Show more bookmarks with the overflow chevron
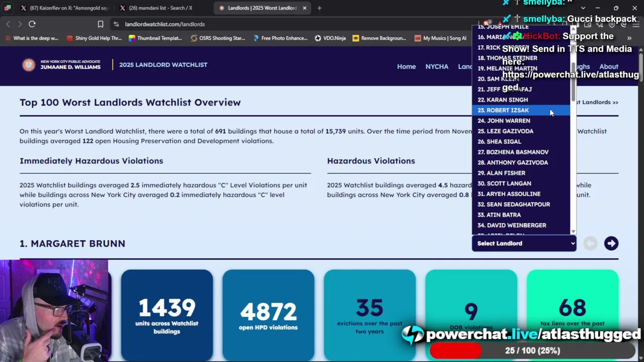 [x=629, y=38]
